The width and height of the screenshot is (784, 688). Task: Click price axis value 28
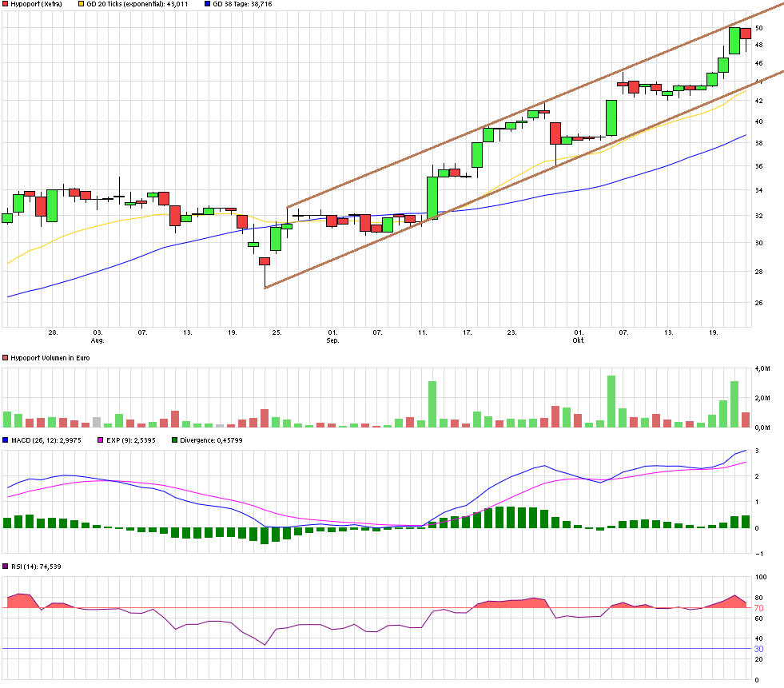pos(759,272)
